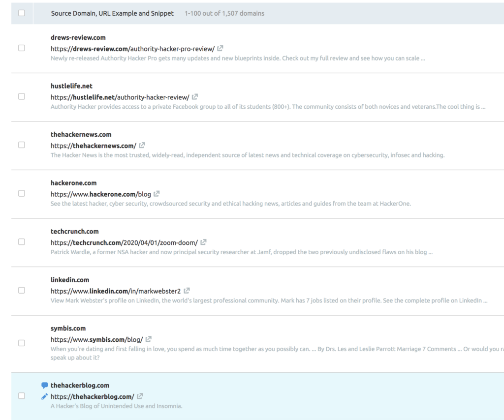Open the https://thehackerblog.com/ URL

coord(92,397)
